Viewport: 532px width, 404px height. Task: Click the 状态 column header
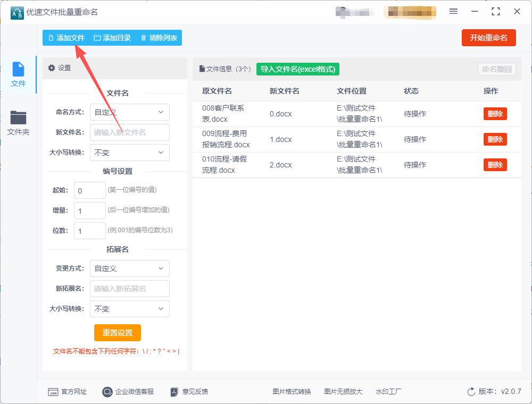click(x=411, y=91)
